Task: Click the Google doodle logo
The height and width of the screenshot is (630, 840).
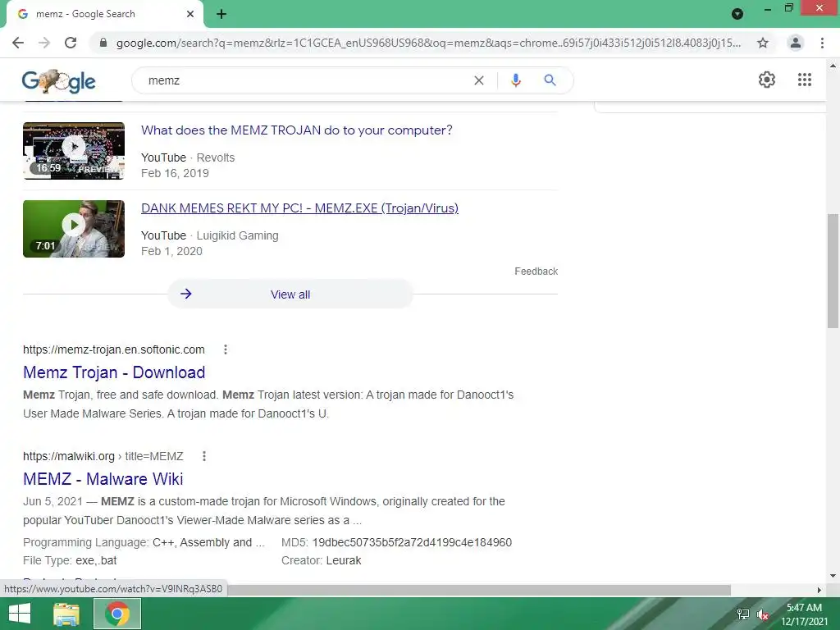Action: (58, 81)
